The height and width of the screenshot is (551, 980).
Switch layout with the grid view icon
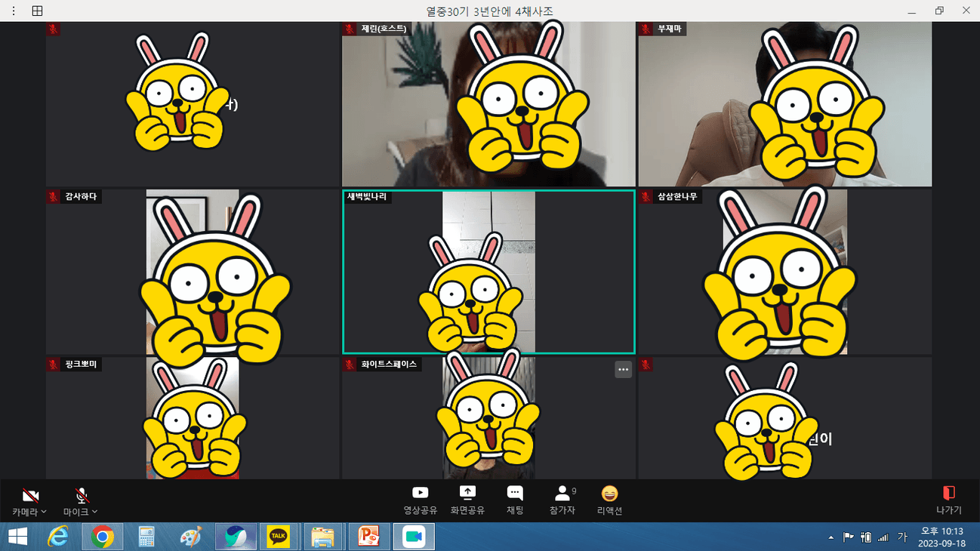coord(37,11)
